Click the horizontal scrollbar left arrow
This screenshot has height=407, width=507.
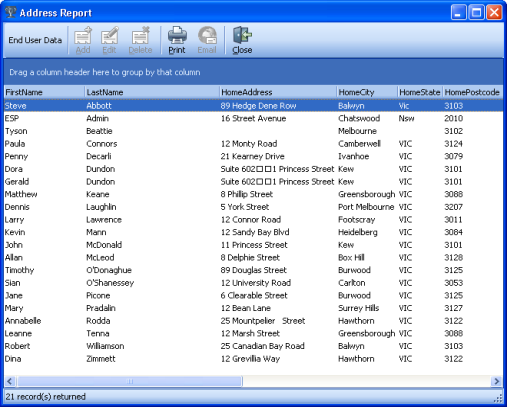click(x=10, y=381)
